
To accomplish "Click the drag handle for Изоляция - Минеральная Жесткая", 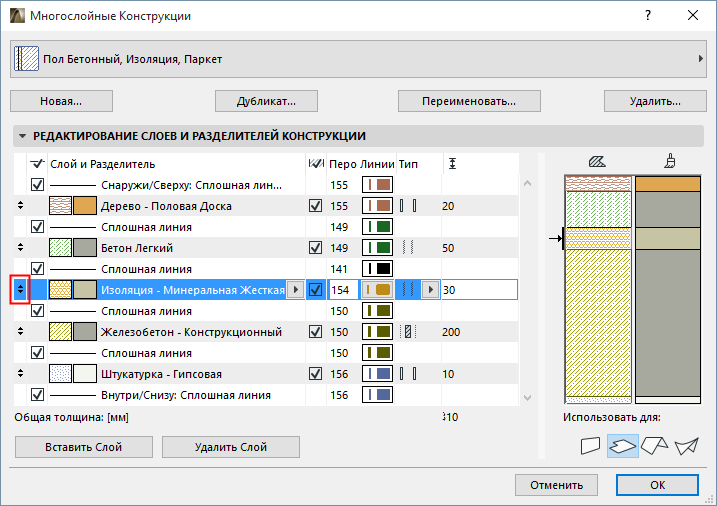I will coord(20,290).
